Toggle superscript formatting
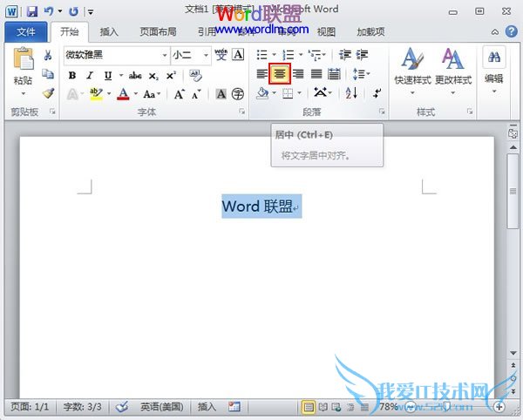This screenshot has width=523, height=420. click(171, 76)
